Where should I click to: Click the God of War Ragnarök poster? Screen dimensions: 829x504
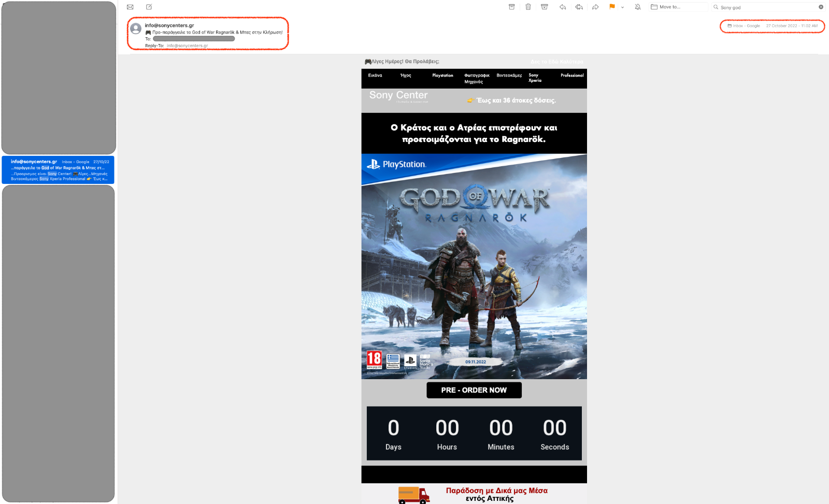[x=474, y=266]
